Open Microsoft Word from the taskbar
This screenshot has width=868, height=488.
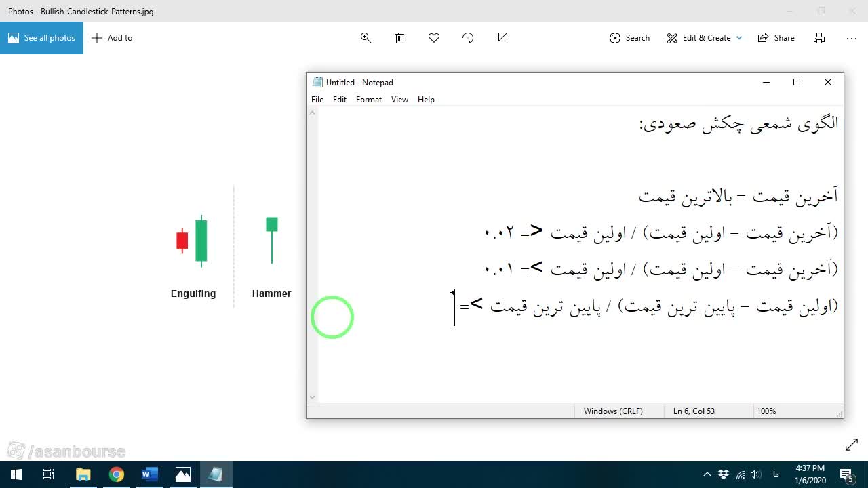coord(149,474)
